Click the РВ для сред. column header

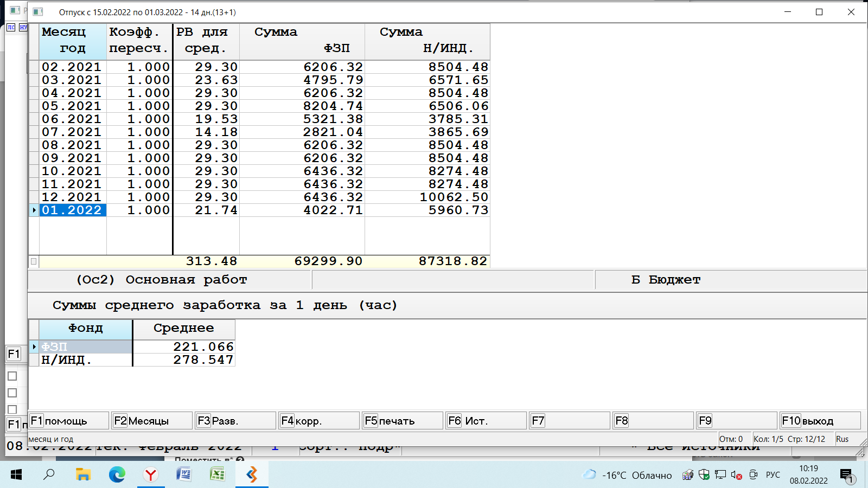(206, 41)
